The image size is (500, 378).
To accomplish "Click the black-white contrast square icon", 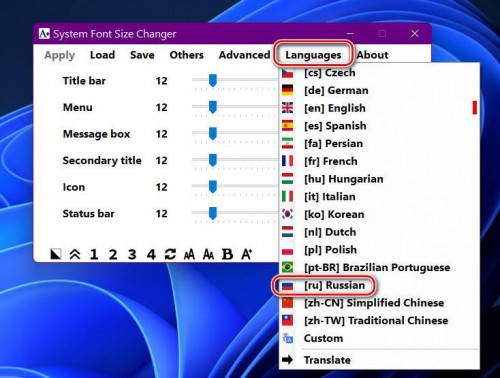I will (x=56, y=254).
